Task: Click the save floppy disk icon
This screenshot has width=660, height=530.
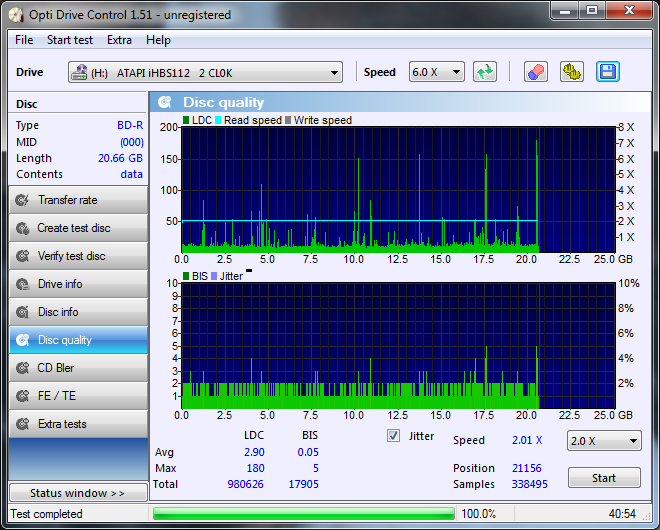Action: [607, 72]
